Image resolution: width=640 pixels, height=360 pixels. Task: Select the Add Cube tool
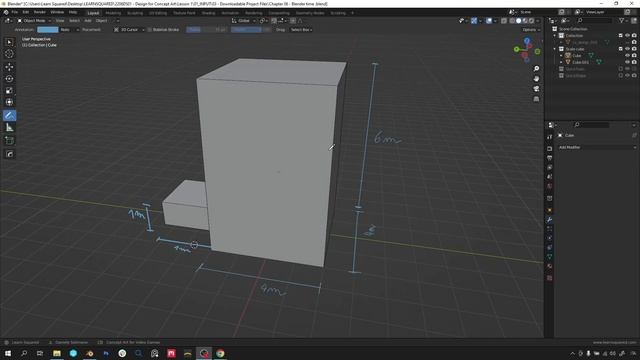coord(9,141)
